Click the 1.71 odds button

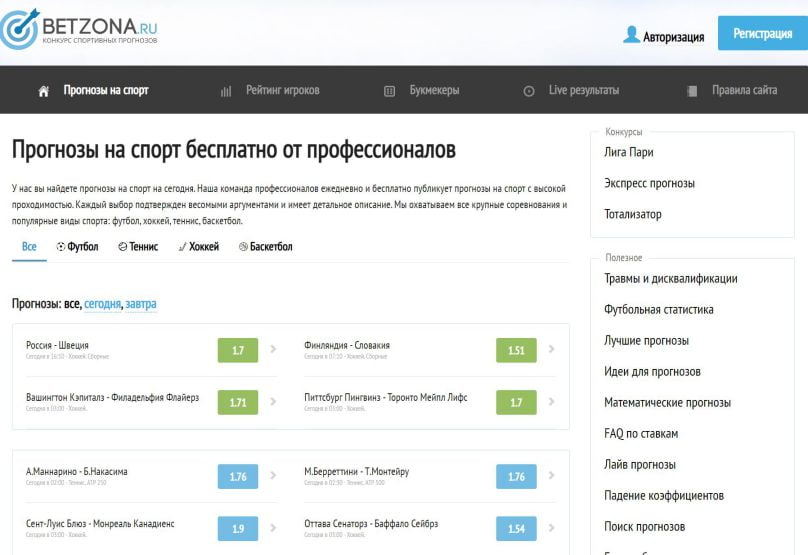238,402
